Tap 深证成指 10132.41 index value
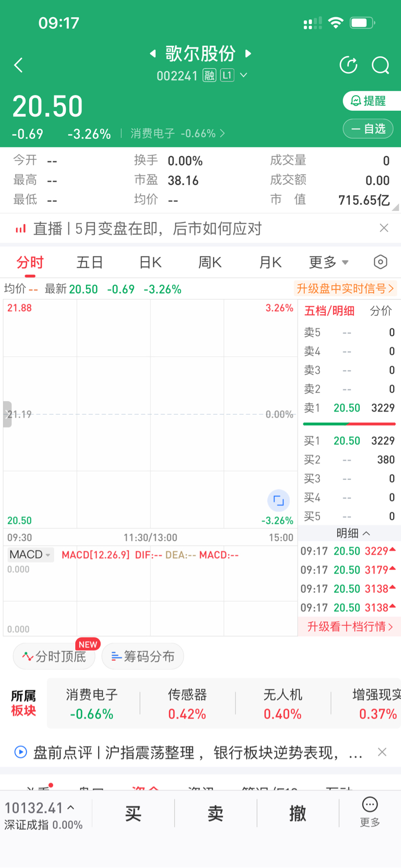Screen dimensions: 401x868 click(x=33, y=808)
